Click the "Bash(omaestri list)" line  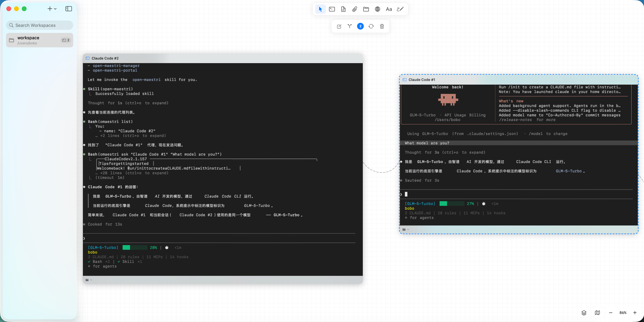point(110,122)
